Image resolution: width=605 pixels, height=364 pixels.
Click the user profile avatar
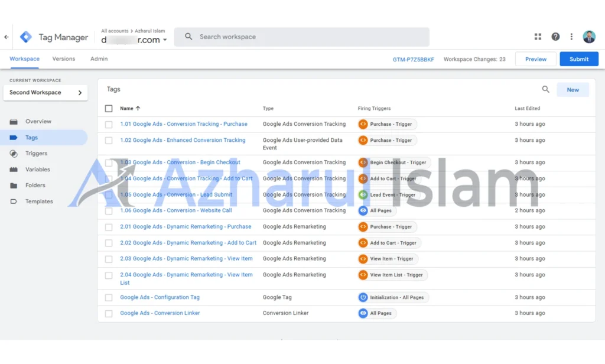click(589, 37)
